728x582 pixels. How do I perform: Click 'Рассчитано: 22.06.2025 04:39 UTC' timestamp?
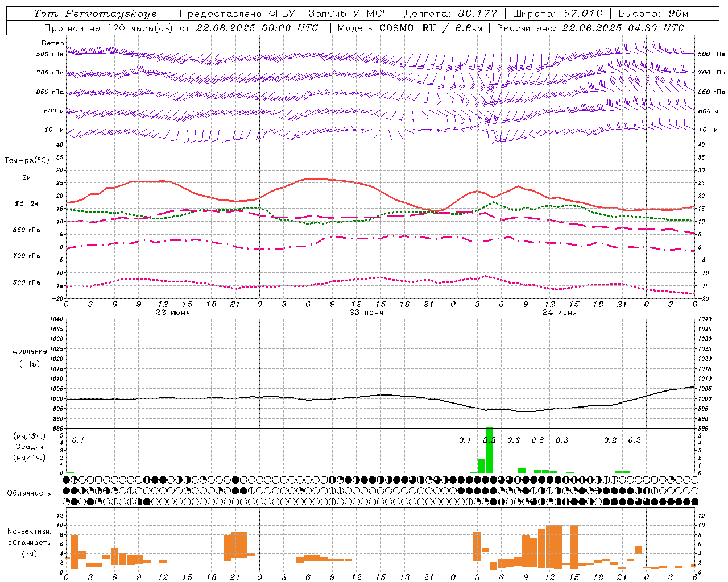click(x=590, y=28)
